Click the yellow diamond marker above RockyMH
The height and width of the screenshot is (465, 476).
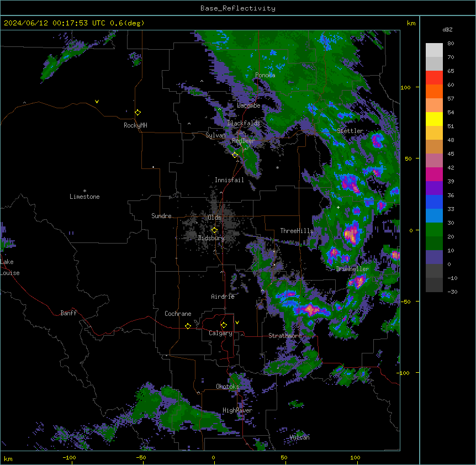137,113
